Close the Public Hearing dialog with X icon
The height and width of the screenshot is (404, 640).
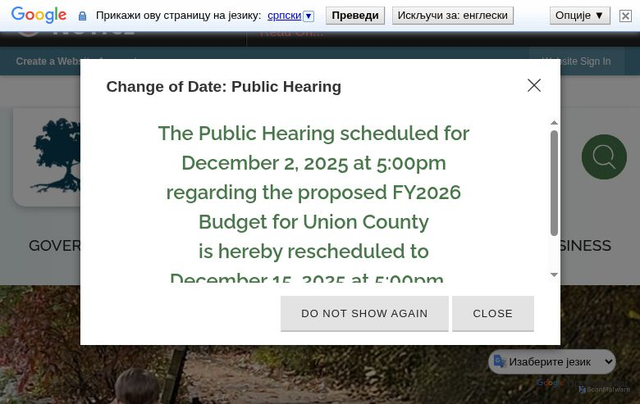coord(534,86)
